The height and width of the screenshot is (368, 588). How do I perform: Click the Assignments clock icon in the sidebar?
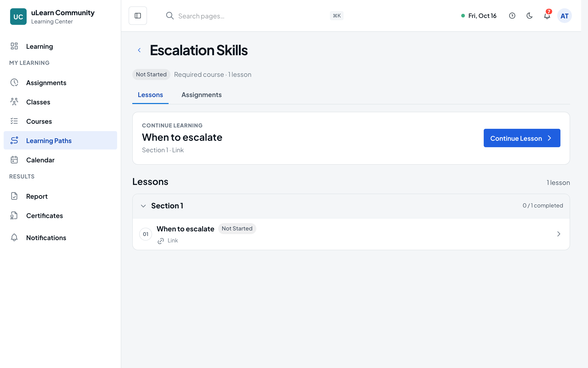click(x=14, y=83)
